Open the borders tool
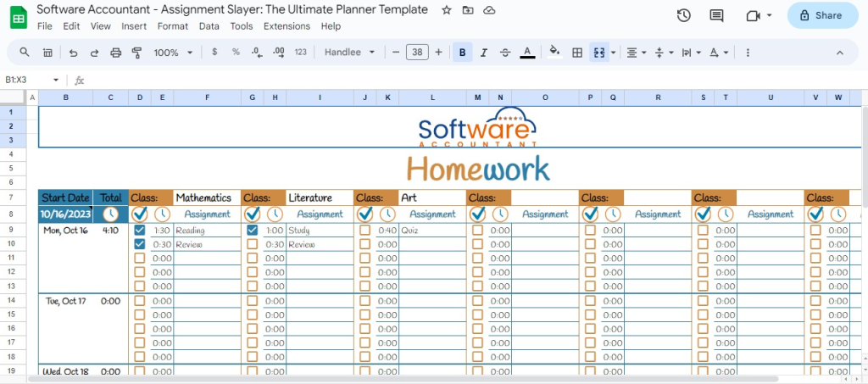Image resolution: width=868 pixels, height=384 pixels. click(x=577, y=53)
